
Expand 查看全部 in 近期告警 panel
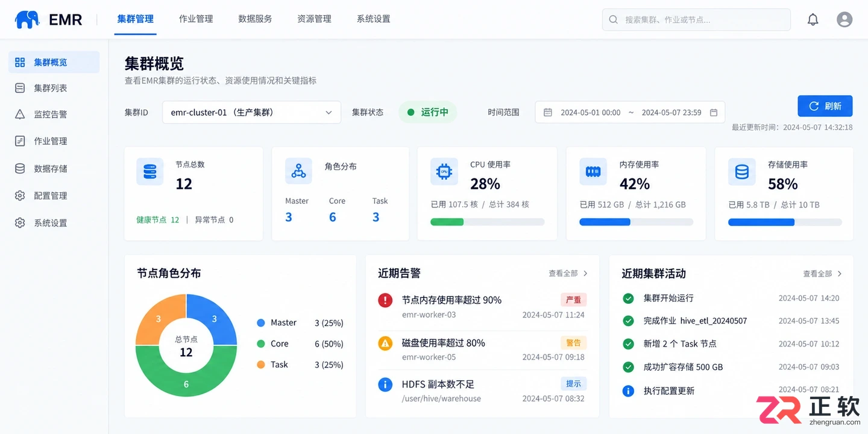[x=568, y=274]
